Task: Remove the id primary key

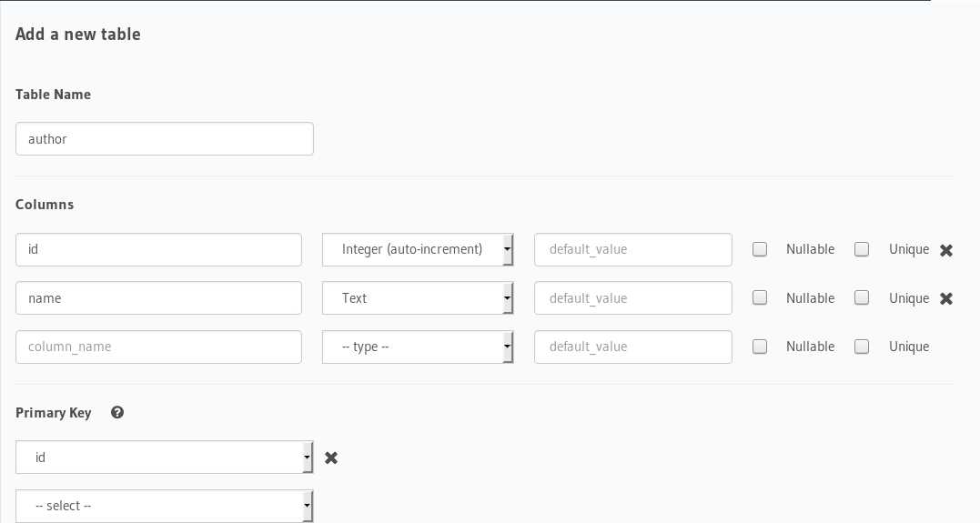Action: 331,458
